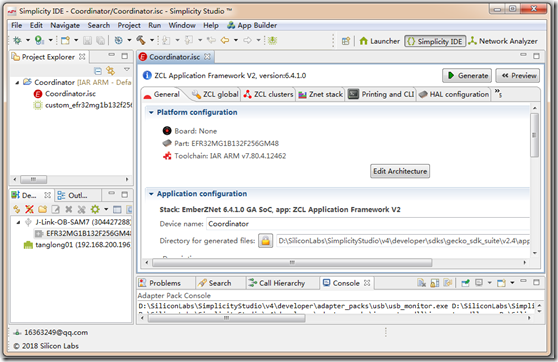Screen dimensions: 558x362
Task: Switch to the ZCL clusters tab
Action: pos(269,94)
